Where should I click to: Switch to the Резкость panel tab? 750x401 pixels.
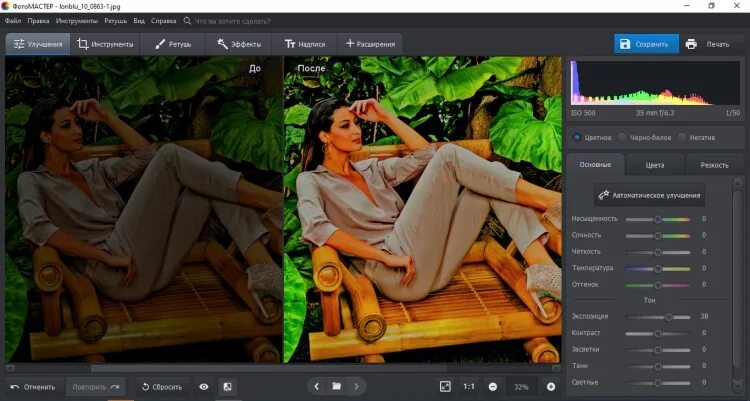(x=714, y=165)
